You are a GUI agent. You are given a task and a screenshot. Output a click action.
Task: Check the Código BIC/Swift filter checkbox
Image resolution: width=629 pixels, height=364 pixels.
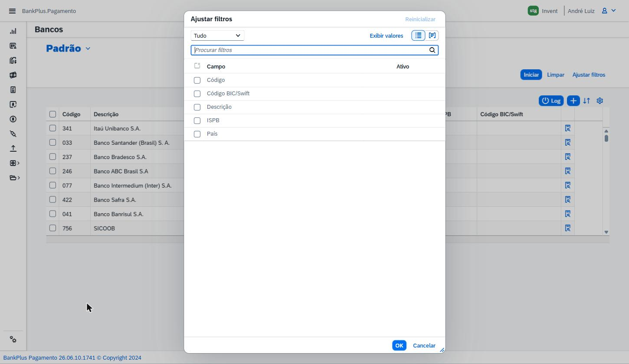click(197, 94)
